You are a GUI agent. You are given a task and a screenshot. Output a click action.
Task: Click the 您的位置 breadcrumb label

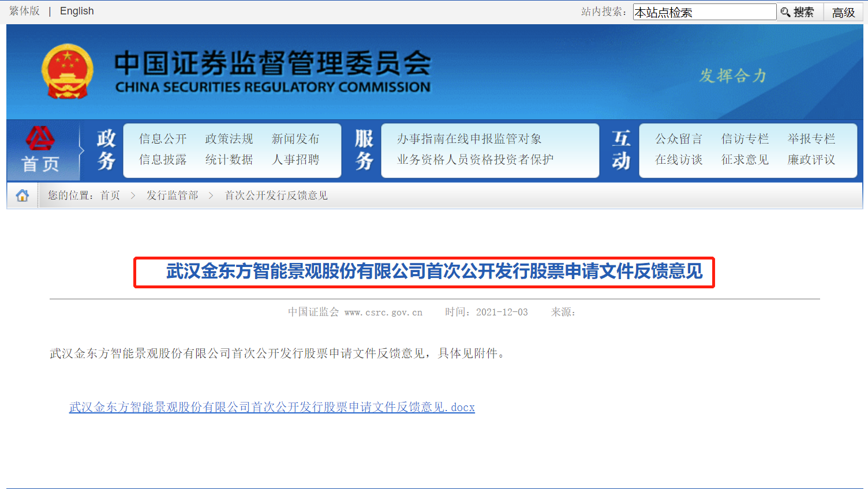[70, 195]
